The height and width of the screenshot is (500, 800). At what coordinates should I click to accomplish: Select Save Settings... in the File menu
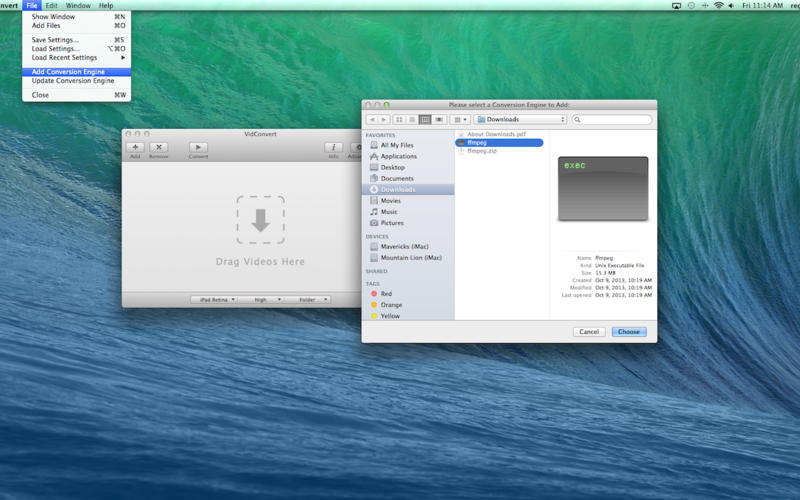(55, 40)
